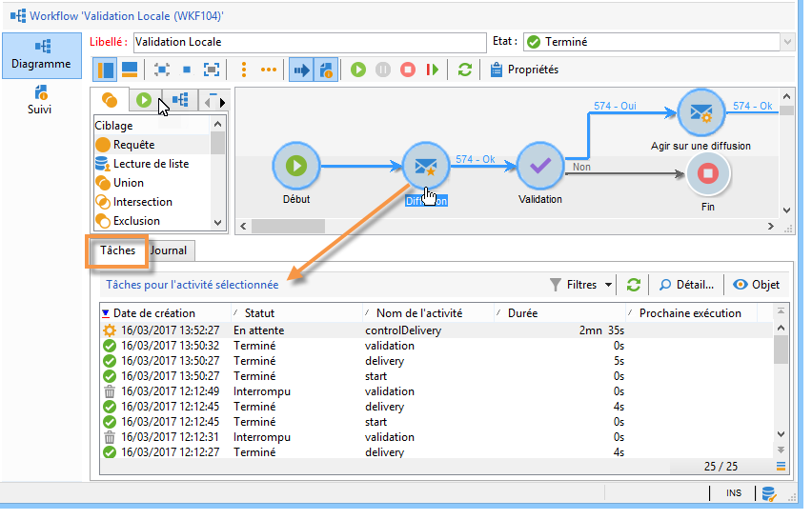This screenshot has width=812, height=520.
Task: Jump to the top of tasks list
Action: pos(781,311)
